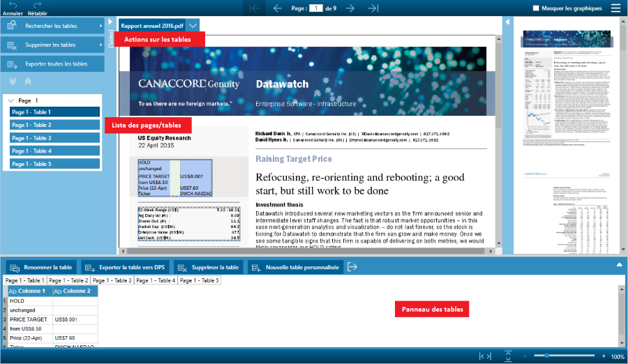Click the zoom in plus icon

(604, 356)
